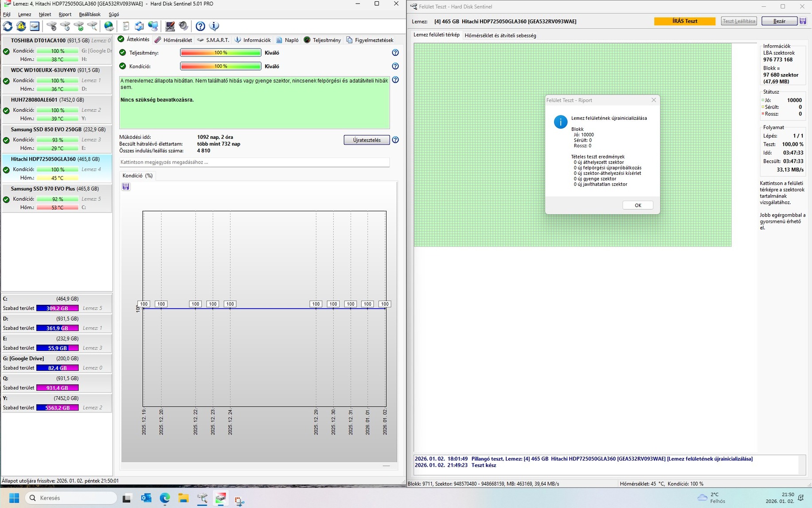Image resolution: width=812 pixels, height=508 pixels.
Task: Click the note field 'Kattintson megjegyzés megadásához'
Action: [x=254, y=162]
